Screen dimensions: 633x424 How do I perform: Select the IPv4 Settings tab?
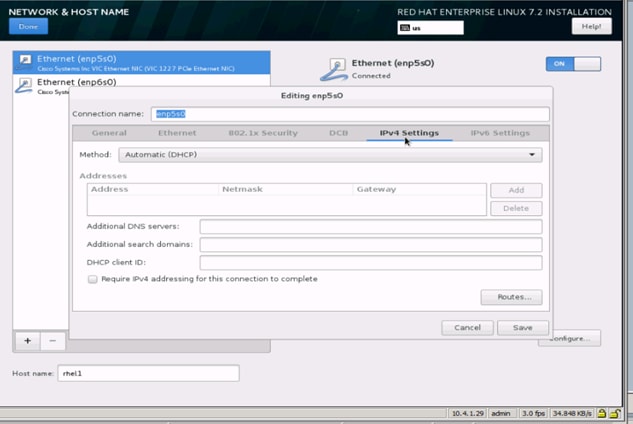(409, 133)
